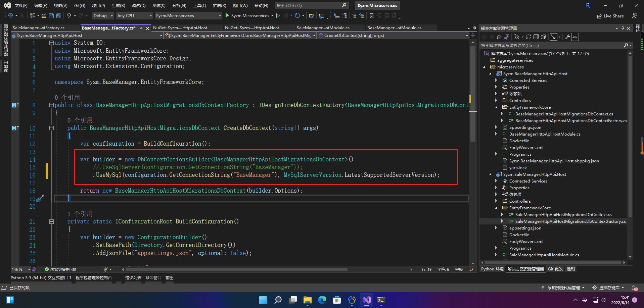Click the Solution Explorer search field
This screenshot has height=308, width=644.
551,45
